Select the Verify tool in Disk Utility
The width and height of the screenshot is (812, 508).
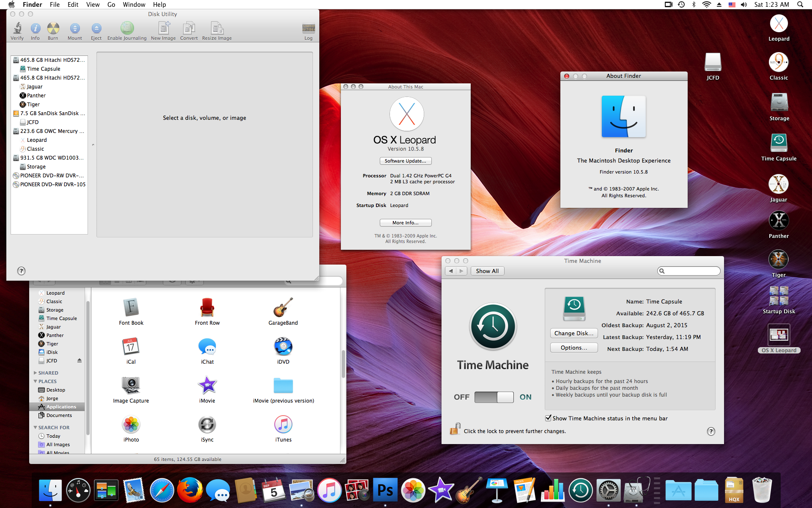pos(17,29)
